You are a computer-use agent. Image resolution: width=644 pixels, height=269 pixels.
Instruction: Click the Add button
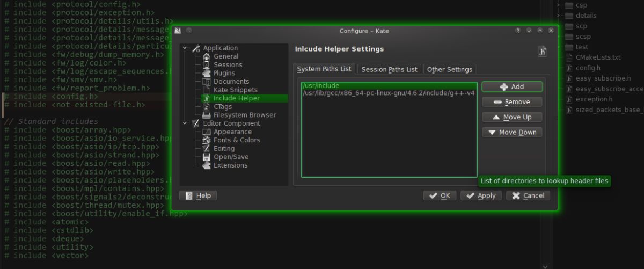point(512,86)
